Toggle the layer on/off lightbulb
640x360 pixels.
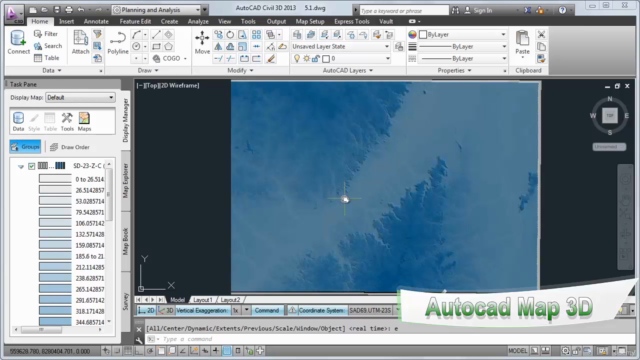pos(297,59)
